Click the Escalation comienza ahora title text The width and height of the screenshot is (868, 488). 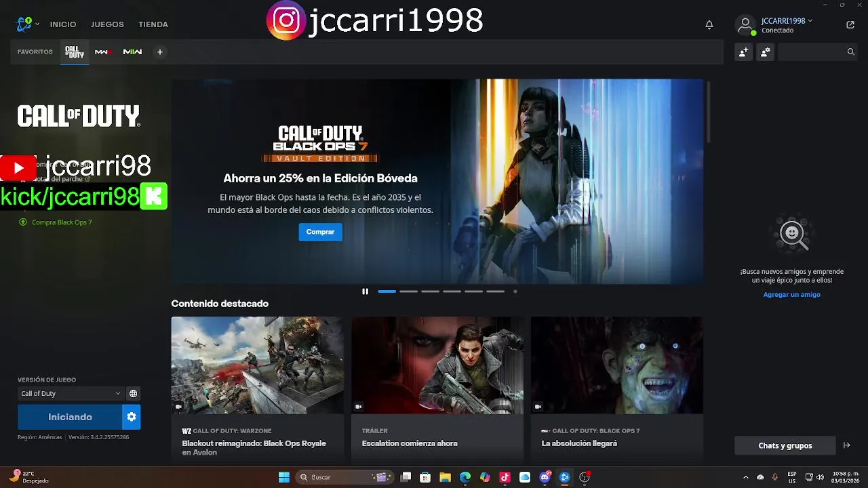[x=410, y=443]
